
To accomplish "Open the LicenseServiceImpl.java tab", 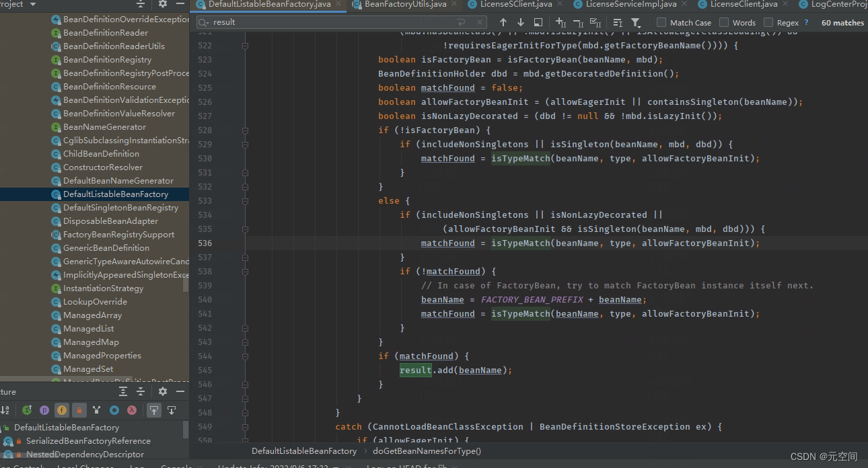I will [630, 4].
